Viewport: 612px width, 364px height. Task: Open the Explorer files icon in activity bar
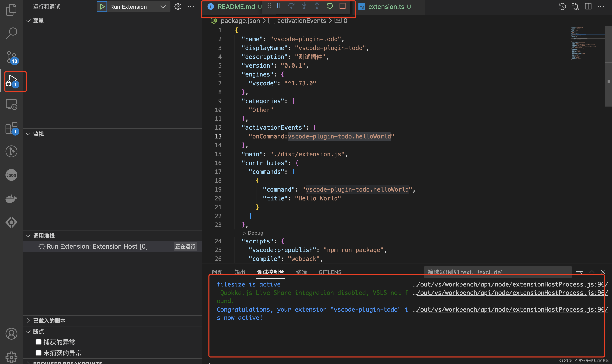pyautogui.click(x=11, y=10)
